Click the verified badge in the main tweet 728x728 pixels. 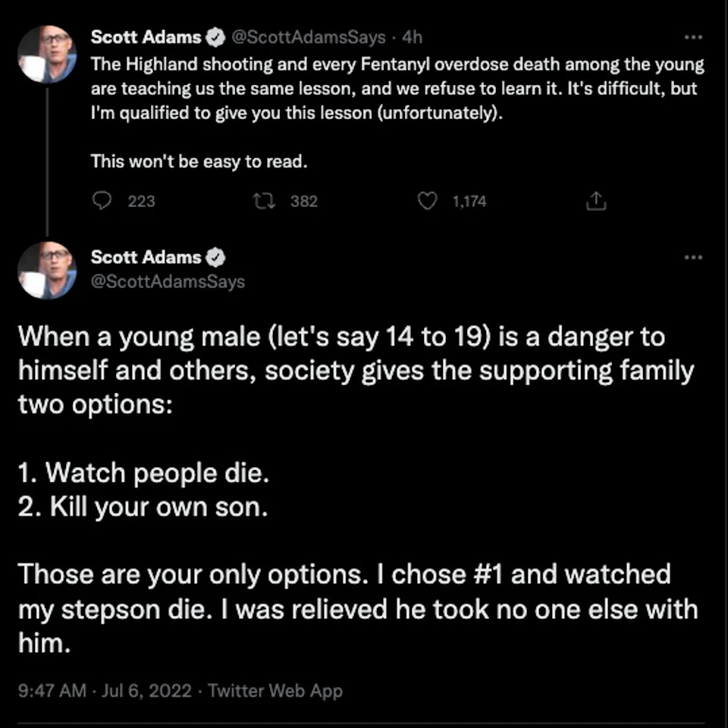pyautogui.click(x=215, y=257)
